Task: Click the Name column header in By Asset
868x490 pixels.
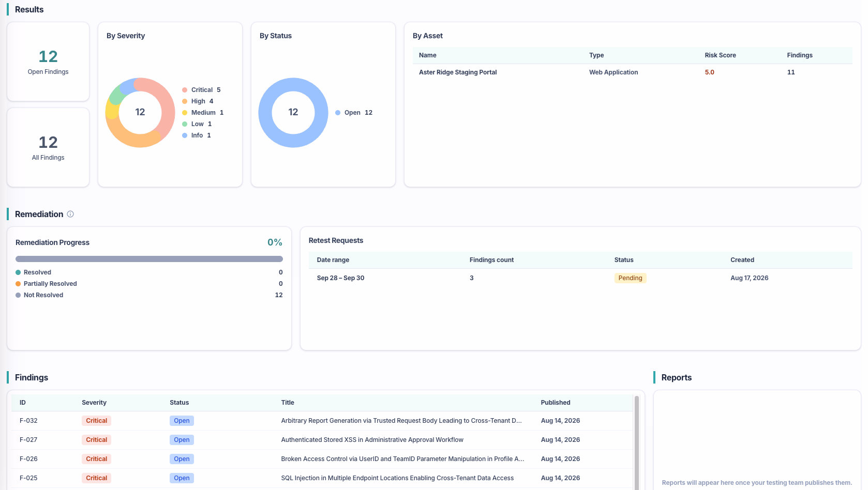Action: click(428, 55)
